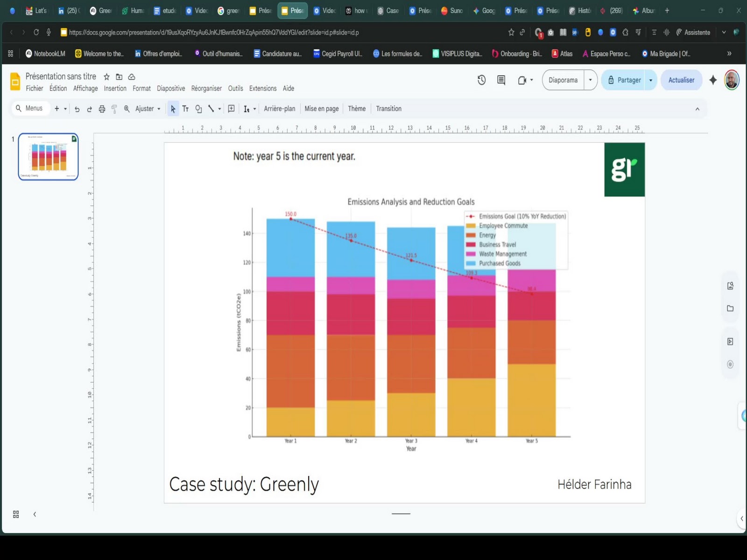Expand the Diaporama dropdown arrow
Screen dimensions: 747x560
590,80
